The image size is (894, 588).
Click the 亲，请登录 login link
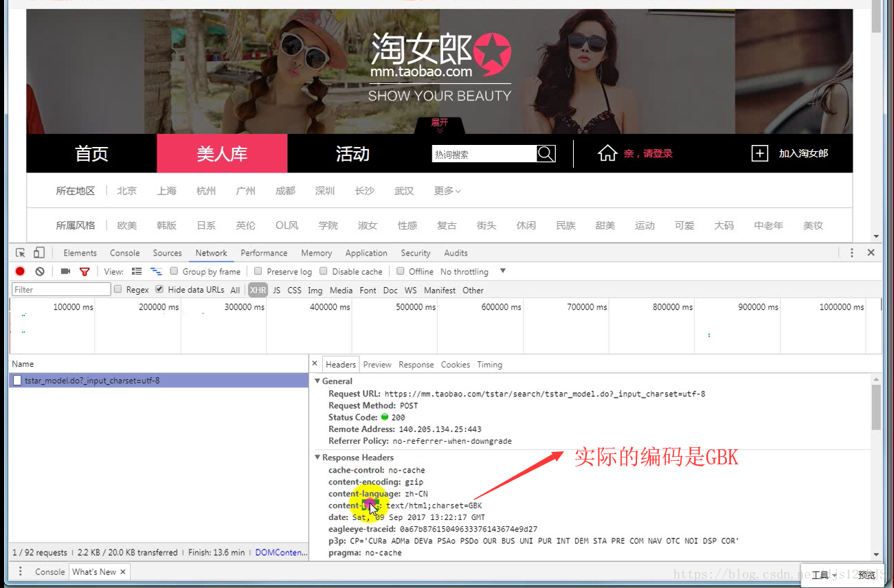point(648,154)
